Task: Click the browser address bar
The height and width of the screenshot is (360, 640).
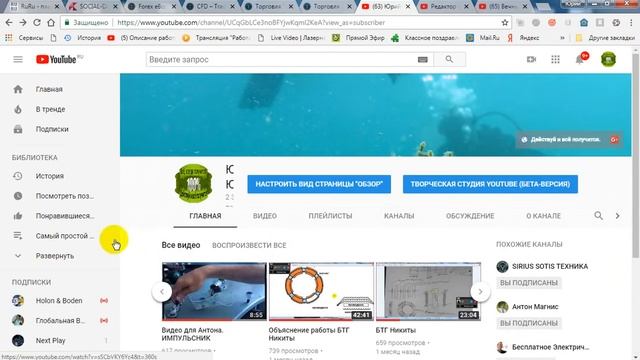Action: coord(286,22)
